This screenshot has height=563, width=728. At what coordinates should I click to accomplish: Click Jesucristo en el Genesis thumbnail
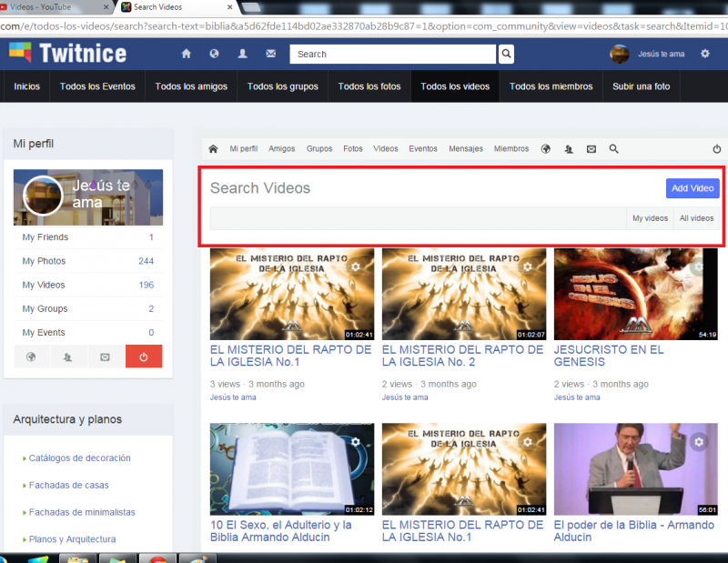click(x=635, y=295)
